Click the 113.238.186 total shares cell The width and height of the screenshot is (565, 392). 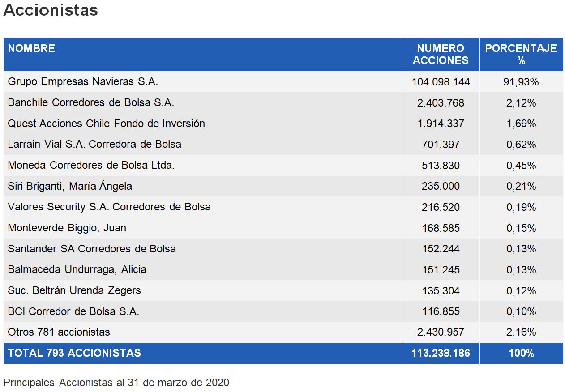441,353
